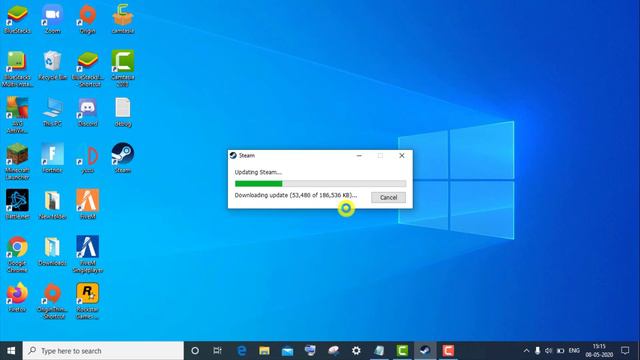
Task: Select the Recycle Bin icon
Action: tap(52, 65)
